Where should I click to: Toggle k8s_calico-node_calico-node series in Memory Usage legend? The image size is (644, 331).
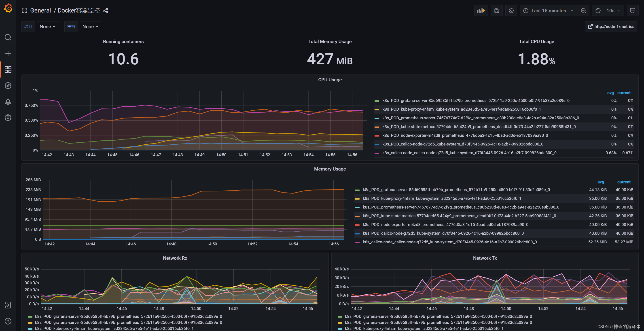click(450, 242)
